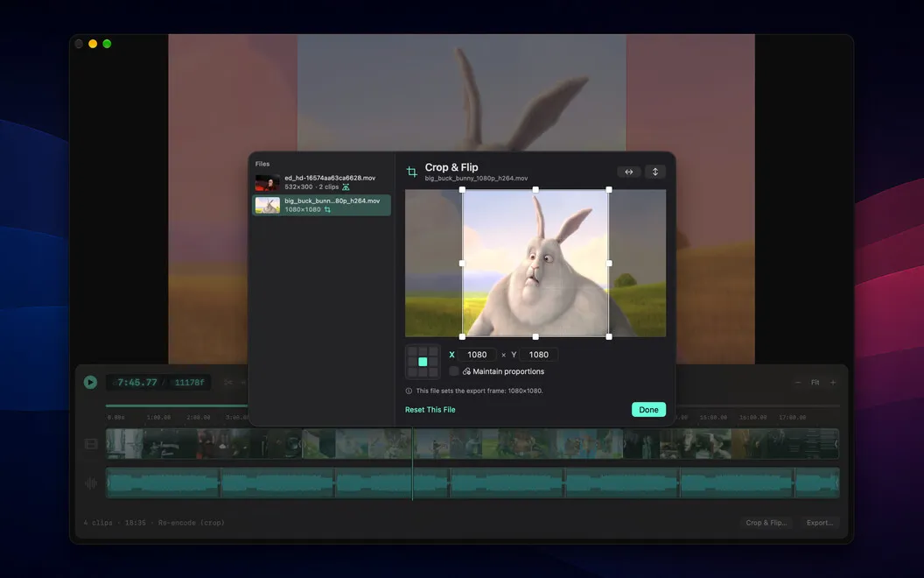Click the video clip filmstrip track
Viewport: 924px width, 578px height.
click(x=472, y=443)
